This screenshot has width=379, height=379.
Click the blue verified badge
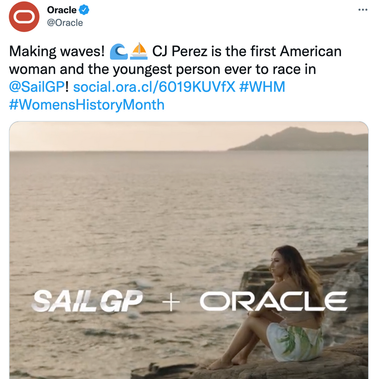[x=84, y=10]
